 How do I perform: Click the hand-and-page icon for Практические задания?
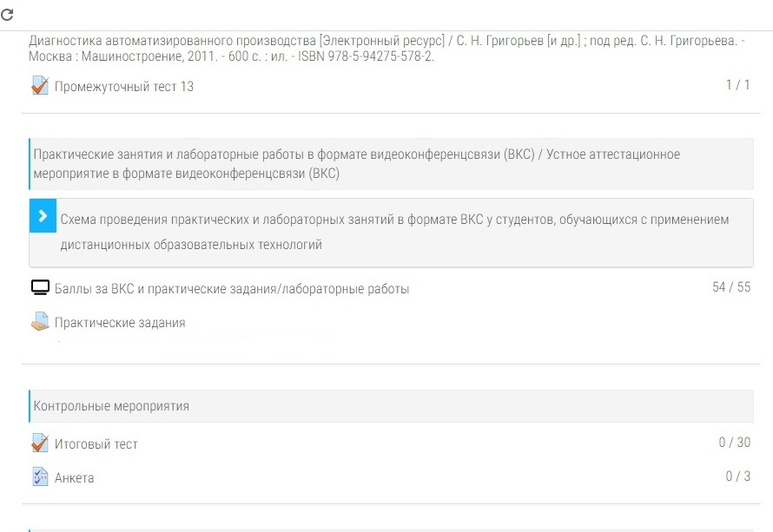click(x=40, y=322)
